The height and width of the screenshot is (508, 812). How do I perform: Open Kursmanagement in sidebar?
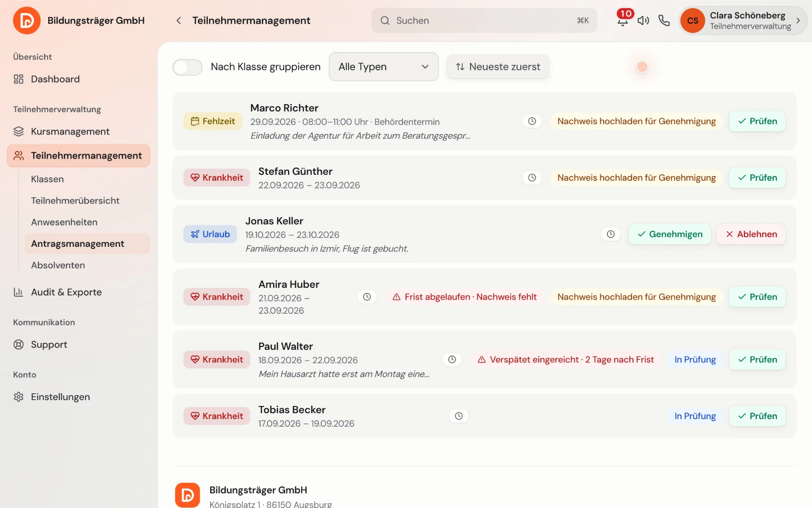pyautogui.click(x=79, y=132)
